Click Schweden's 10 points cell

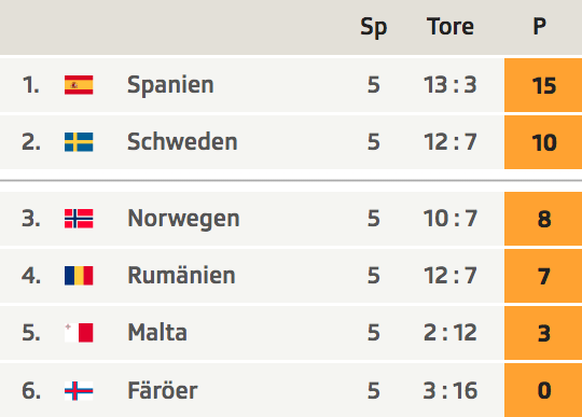pyautogui.click(x=543, y=142)
